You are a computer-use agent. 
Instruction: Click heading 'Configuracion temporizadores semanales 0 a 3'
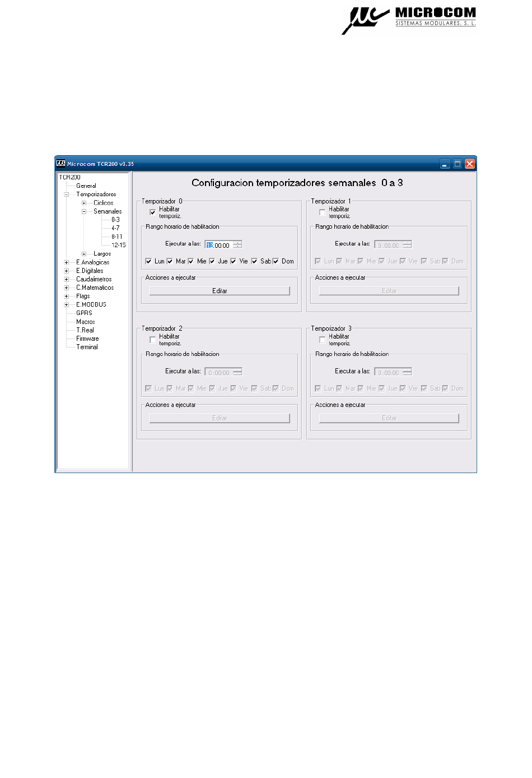coord(297,183)
